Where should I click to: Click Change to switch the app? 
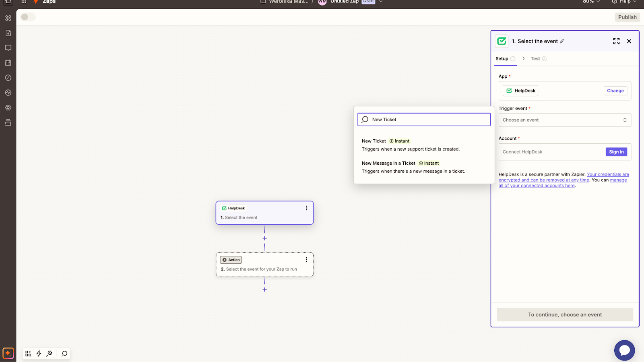[x=615, y=91]
